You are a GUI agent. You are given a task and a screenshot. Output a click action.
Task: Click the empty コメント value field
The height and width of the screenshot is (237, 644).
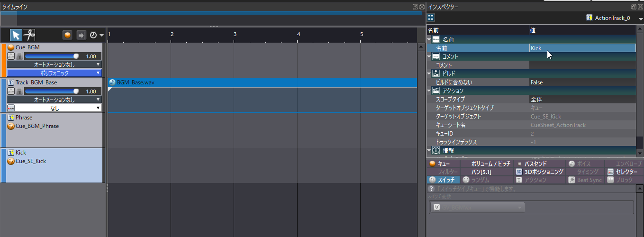point(582,65)
